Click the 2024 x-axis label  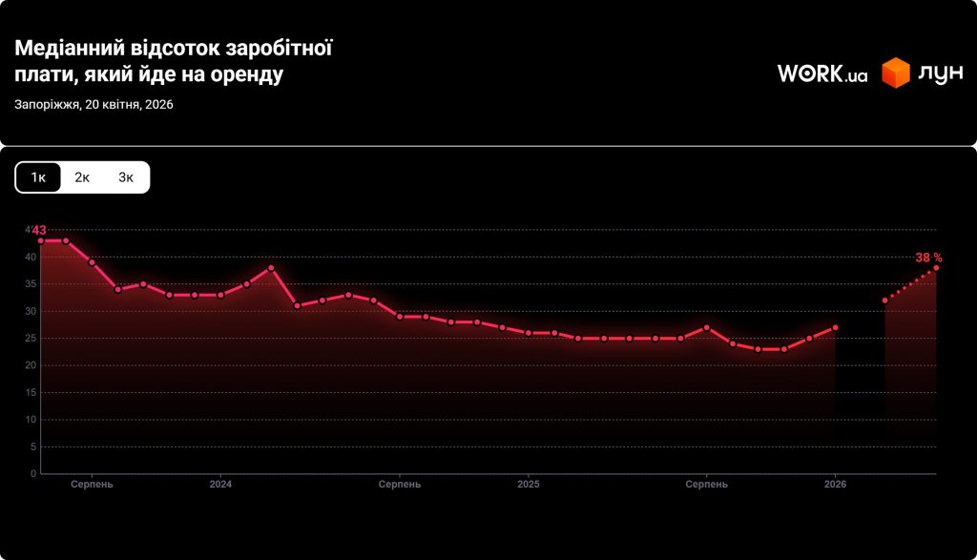click(x=220, y=485)
